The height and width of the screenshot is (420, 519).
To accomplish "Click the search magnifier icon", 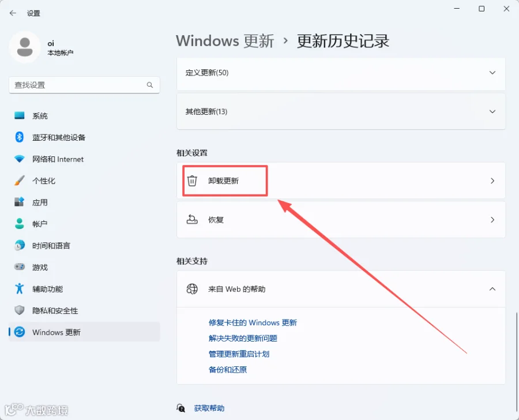I will pyautogui.click(x=150, y=85).
